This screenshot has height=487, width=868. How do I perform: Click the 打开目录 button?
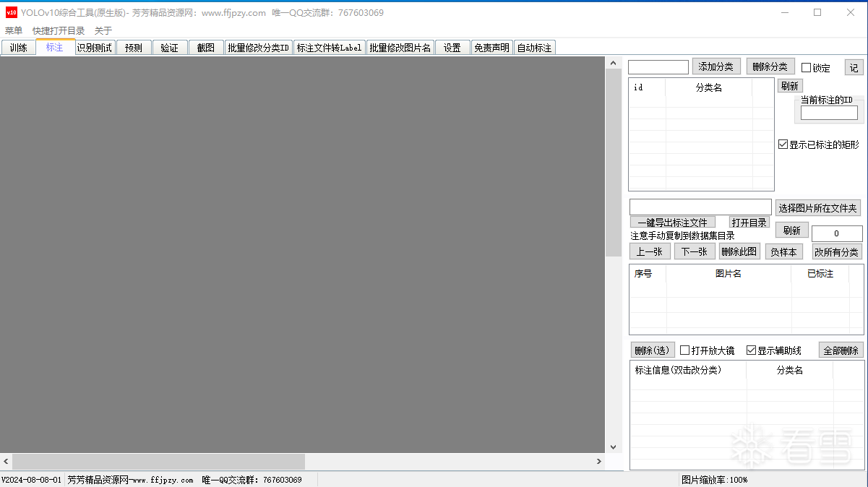[x=749, y=223]
